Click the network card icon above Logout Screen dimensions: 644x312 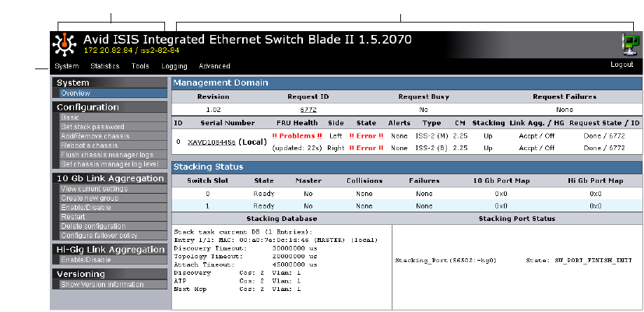pos(631,45)
